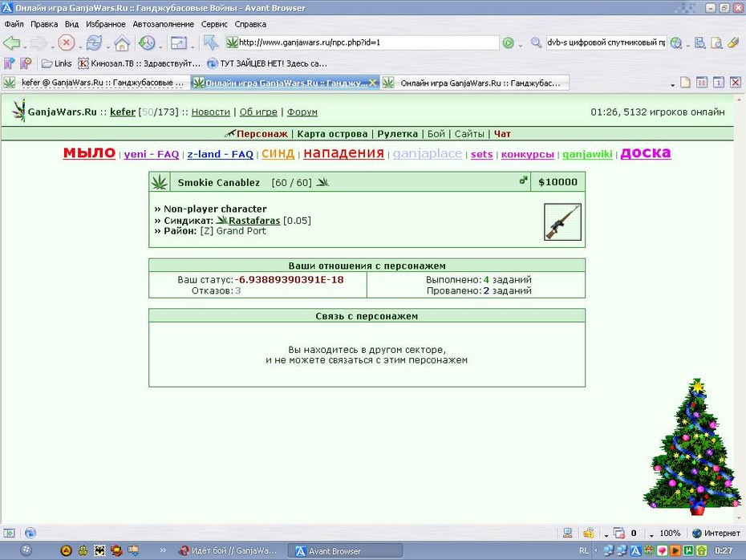Open the Избранное menu
This screenshot has height=560, width=746.
pos(106,24)
